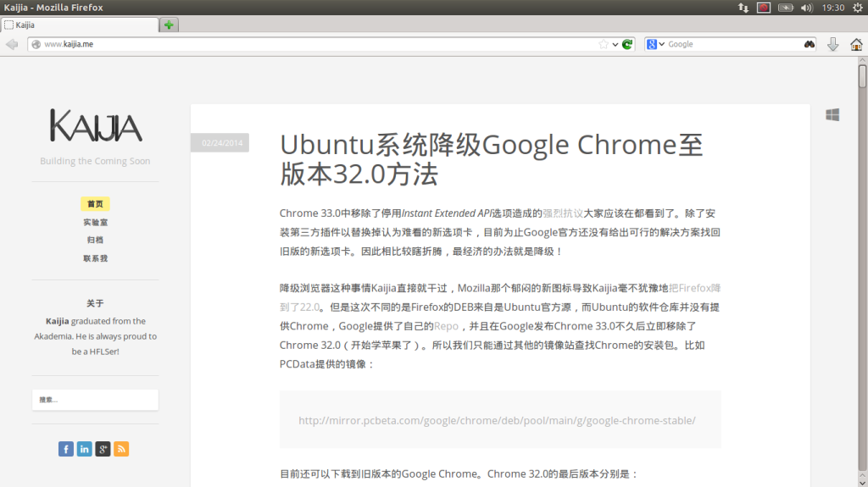This screenshot has width=868, height=487.
Task: Click the Building the Coming Soon tagline
Action: point(95,161)
